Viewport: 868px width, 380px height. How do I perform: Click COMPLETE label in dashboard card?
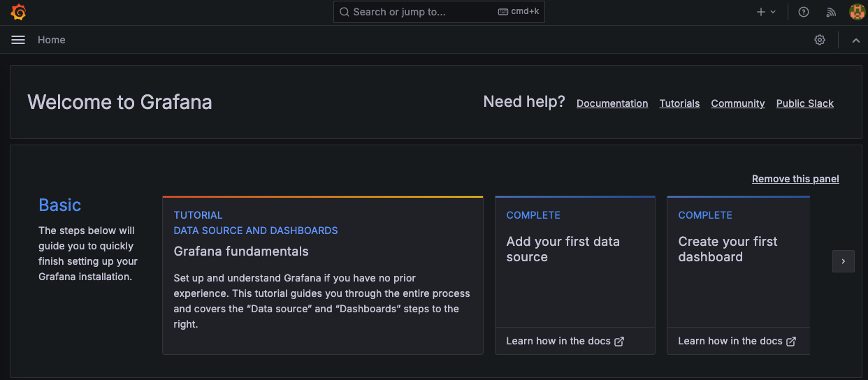pos(705,215)
